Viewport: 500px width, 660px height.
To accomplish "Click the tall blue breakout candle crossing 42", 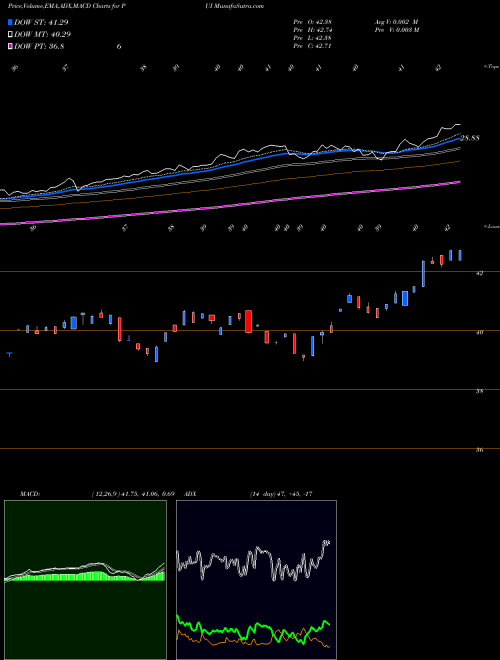I will pyautogui.click(x=423, y=274).
